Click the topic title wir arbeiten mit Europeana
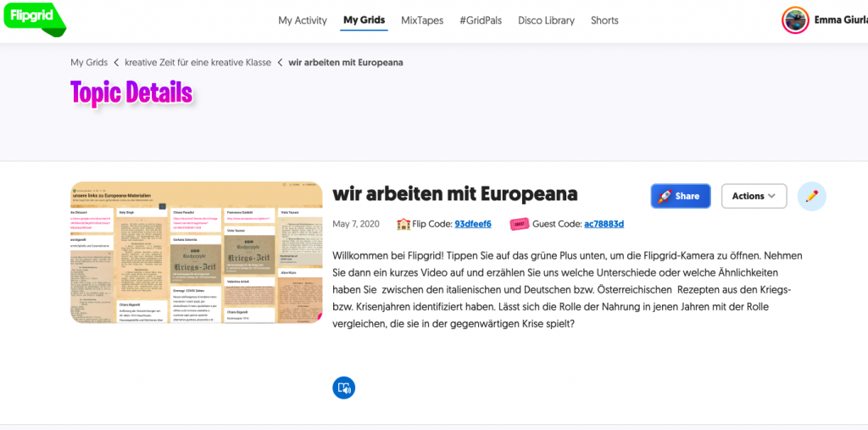Viewport: 868px width, 430px height. (455, 194)
